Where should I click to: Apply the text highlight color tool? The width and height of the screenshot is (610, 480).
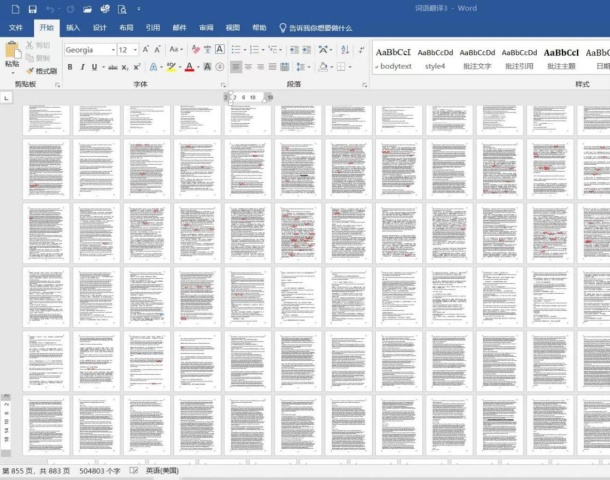tap(172, 67)
